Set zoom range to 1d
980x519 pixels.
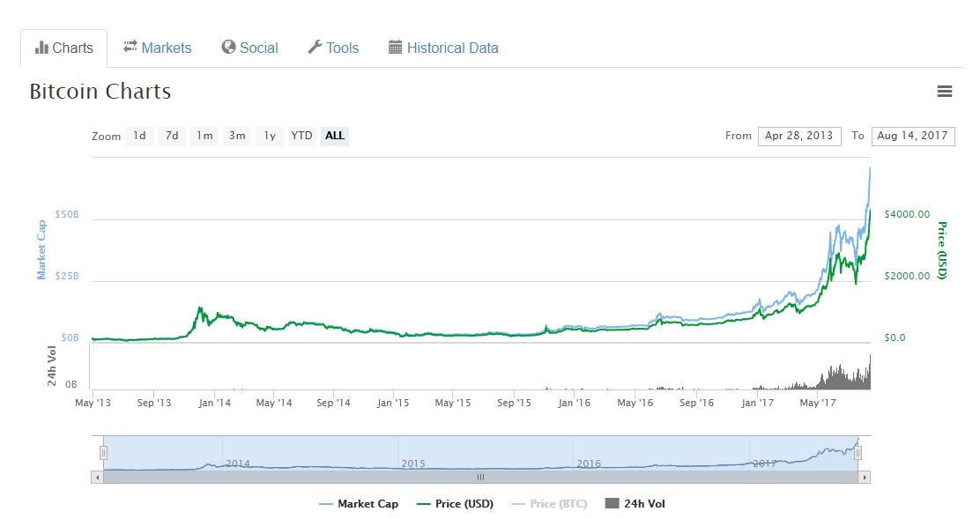[139, 136]
